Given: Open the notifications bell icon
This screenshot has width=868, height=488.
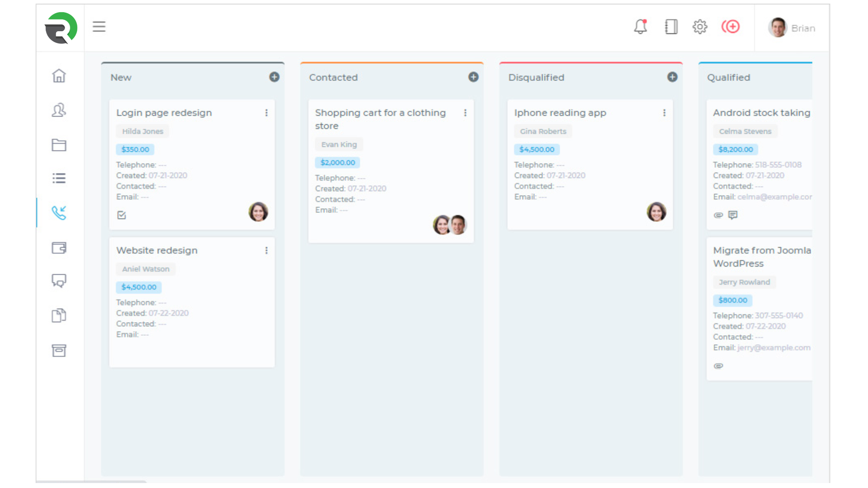Looking at the screenshot, I should coord(640,27).
